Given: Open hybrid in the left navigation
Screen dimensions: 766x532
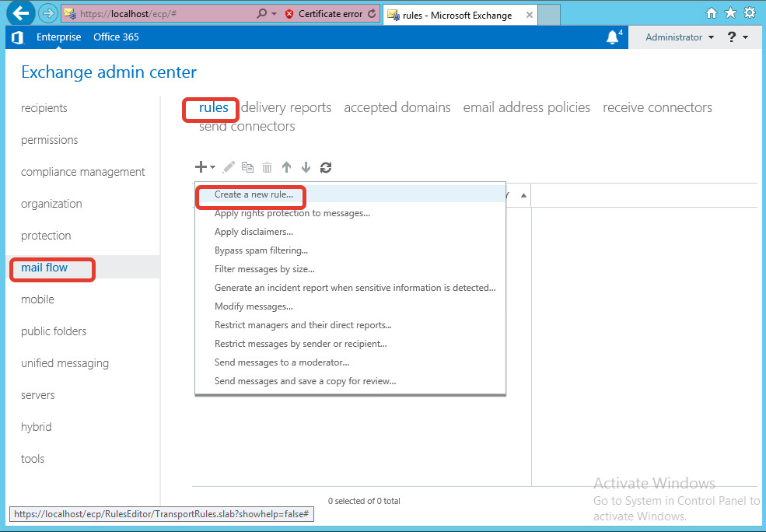Looking at the screenshot, I should pyautogui.click(x=36, y=427).
